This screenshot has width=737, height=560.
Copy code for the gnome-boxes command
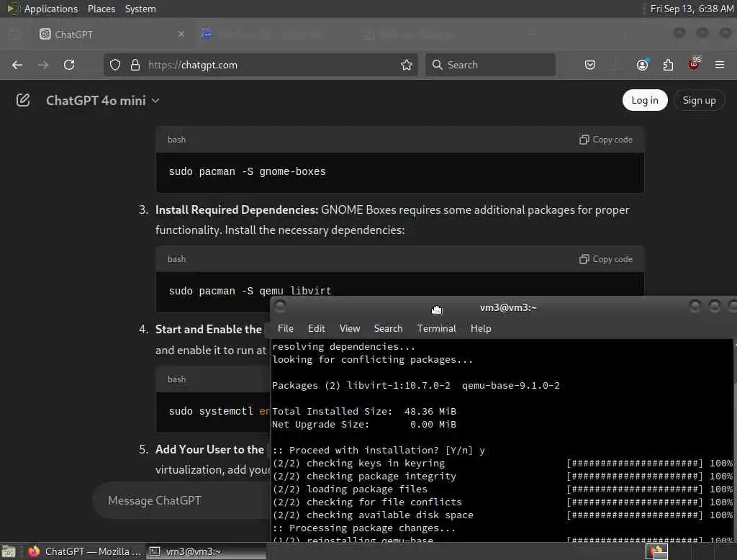tap(606, 140)
